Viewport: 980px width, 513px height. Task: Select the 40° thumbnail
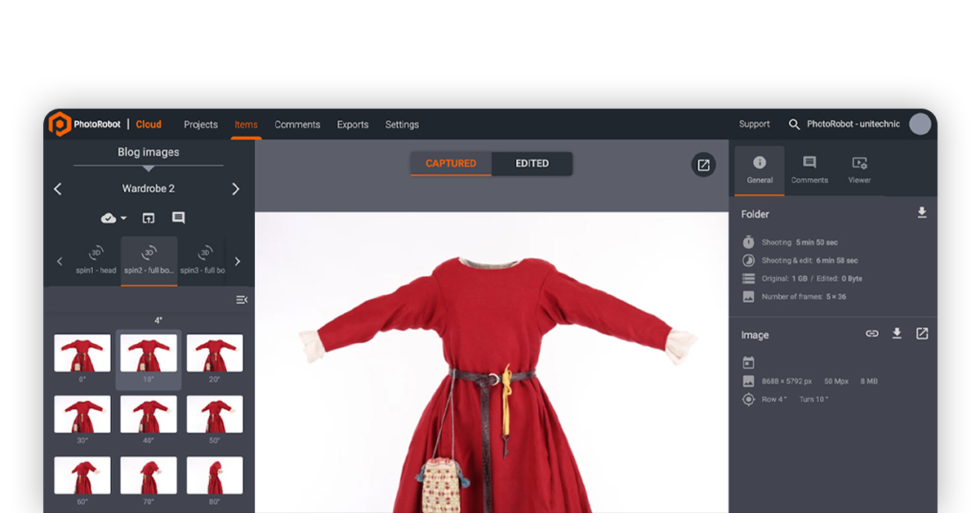click(x=149, y=415)
